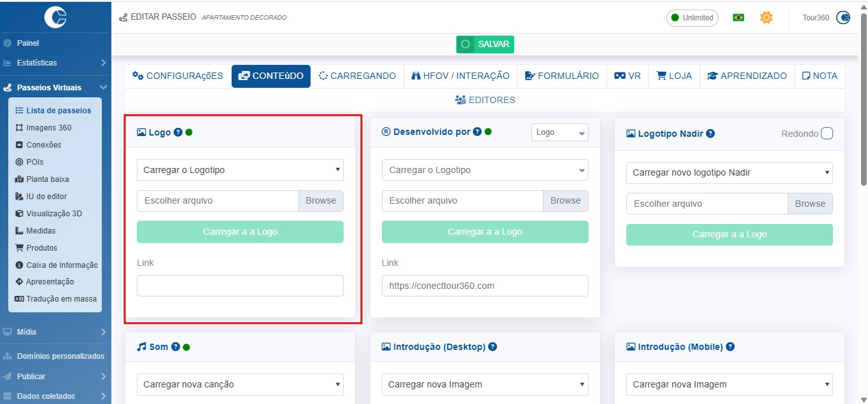Switch to the Configurações tab
The width and height of the screenshot is (868, 404).
coord(178,76)
